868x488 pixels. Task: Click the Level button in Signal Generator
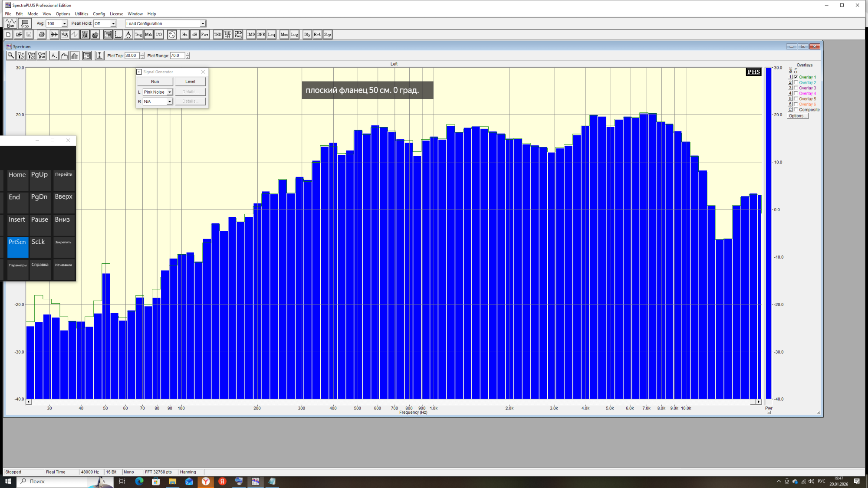coord(190,82)
